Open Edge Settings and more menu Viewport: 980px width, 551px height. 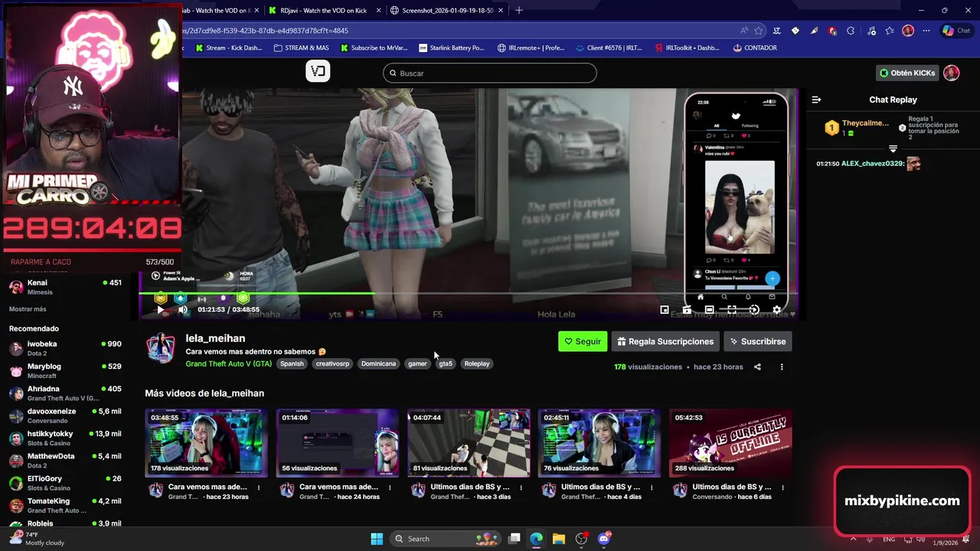[926, 31]
